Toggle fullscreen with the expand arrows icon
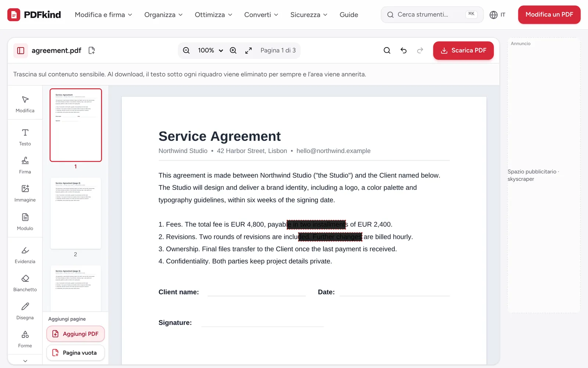This screenshot has height=368, width=588. pyautogui.click(x=248, y=50)
